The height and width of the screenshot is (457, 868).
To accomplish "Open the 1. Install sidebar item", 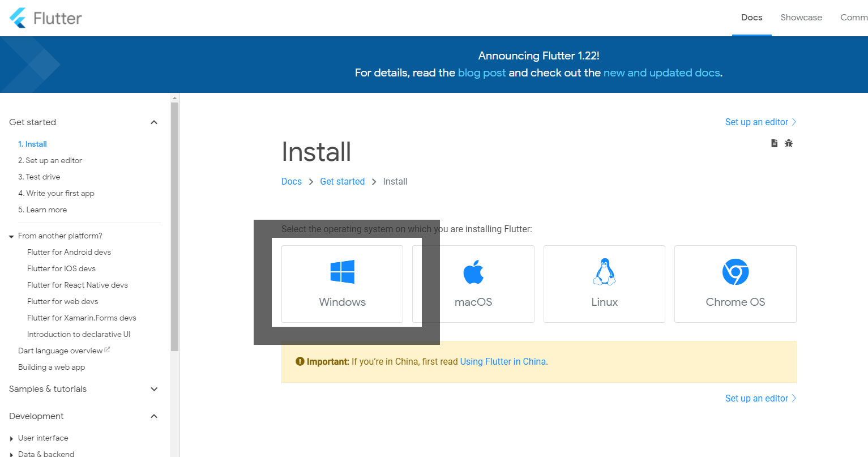I will point(32,144).
